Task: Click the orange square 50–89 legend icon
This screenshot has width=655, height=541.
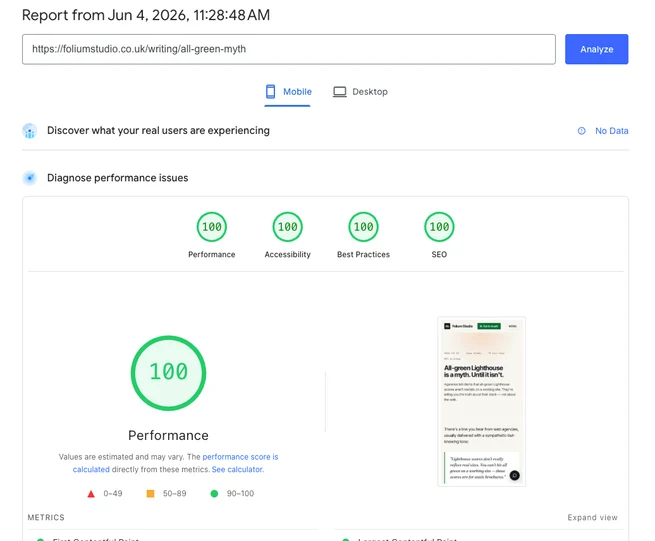Action: (x=150, y=494)
